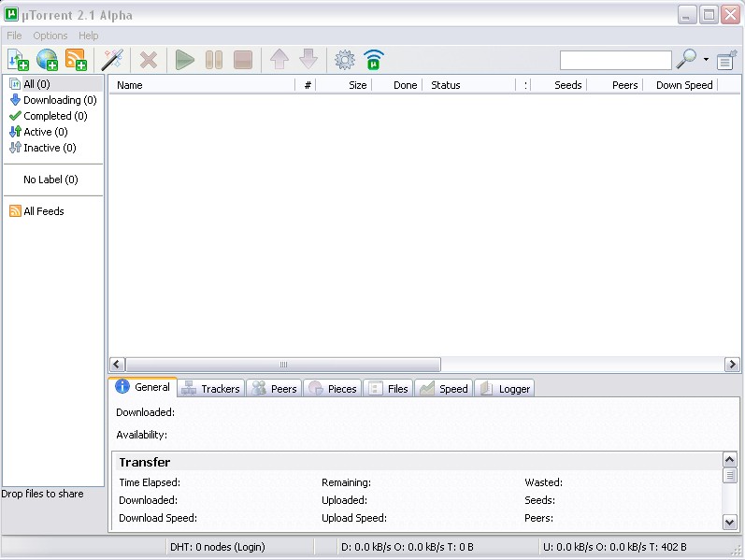
Task: Sort by the # queue column header
Action: 306,85
